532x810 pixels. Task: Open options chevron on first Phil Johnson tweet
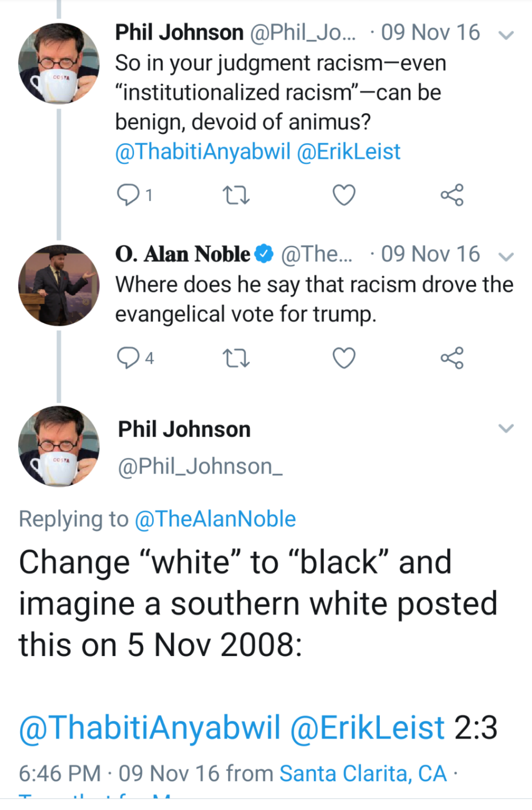coord(506,35)
